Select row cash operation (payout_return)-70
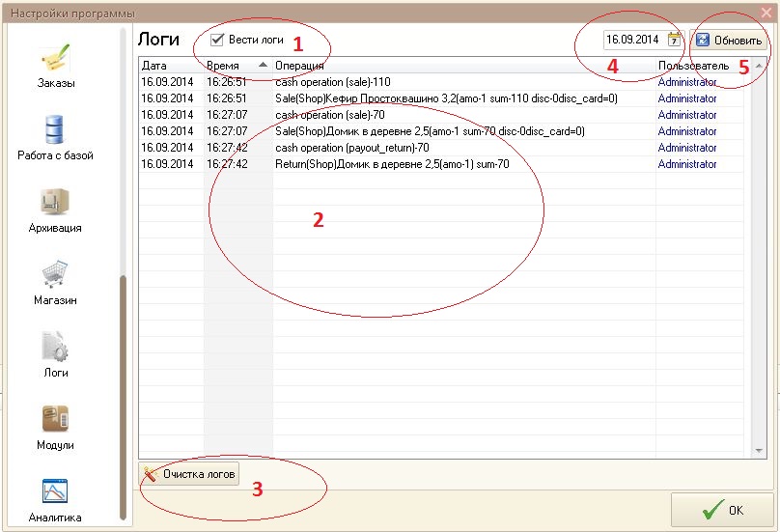This screenshot has width=780, height=532. 441,148
